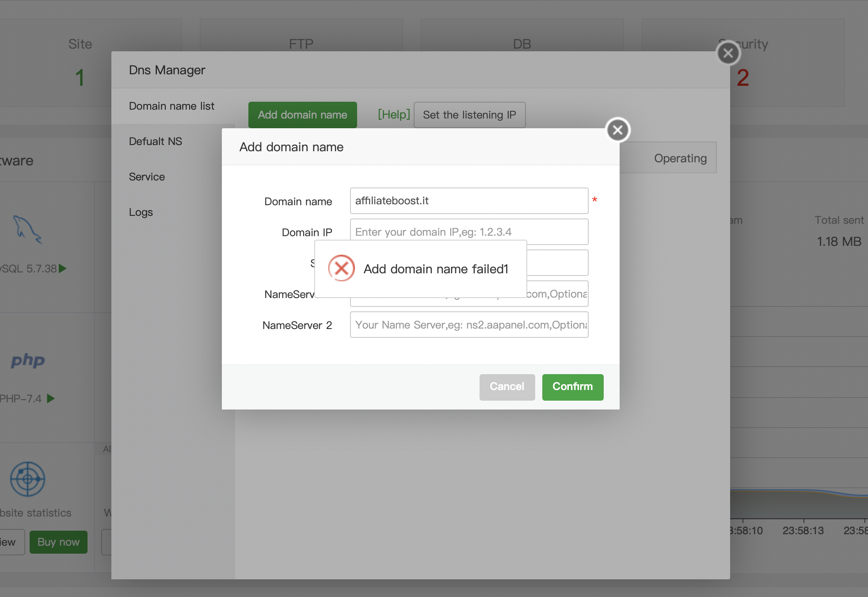Click the MySQL dolphin icon
The height and width of the screenshot is (597, 868).
click(27, 230)
